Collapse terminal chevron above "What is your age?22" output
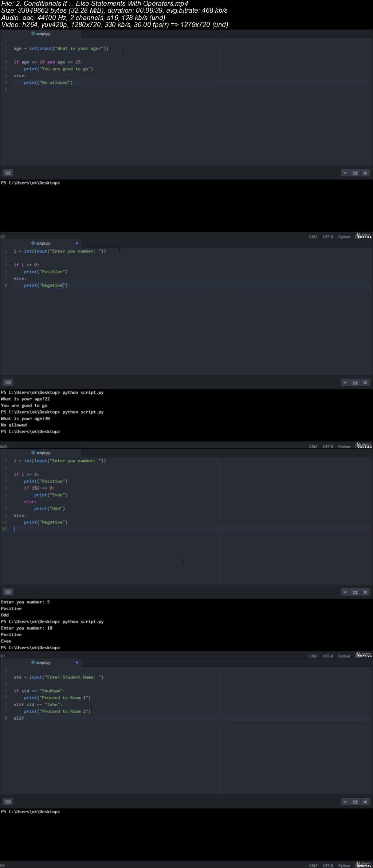This screenshot has width=373, height=868. click(x=345, y=382)
